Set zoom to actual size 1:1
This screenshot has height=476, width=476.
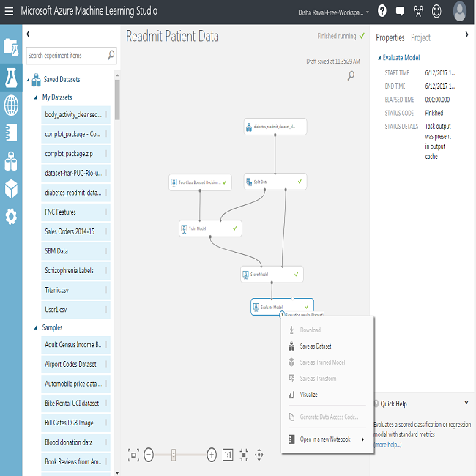click(228, 455)
